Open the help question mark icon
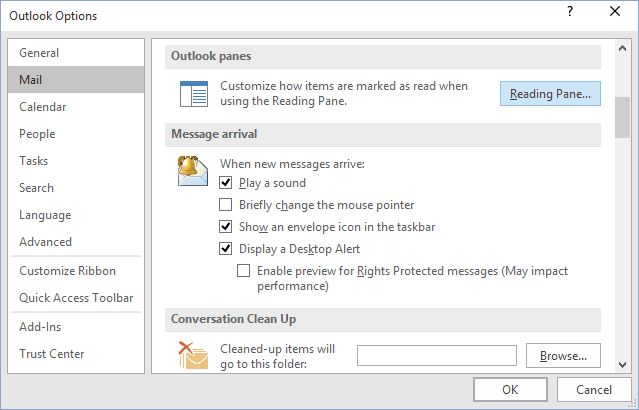This screenshot has height=410, width=639. tap(570, 11)
